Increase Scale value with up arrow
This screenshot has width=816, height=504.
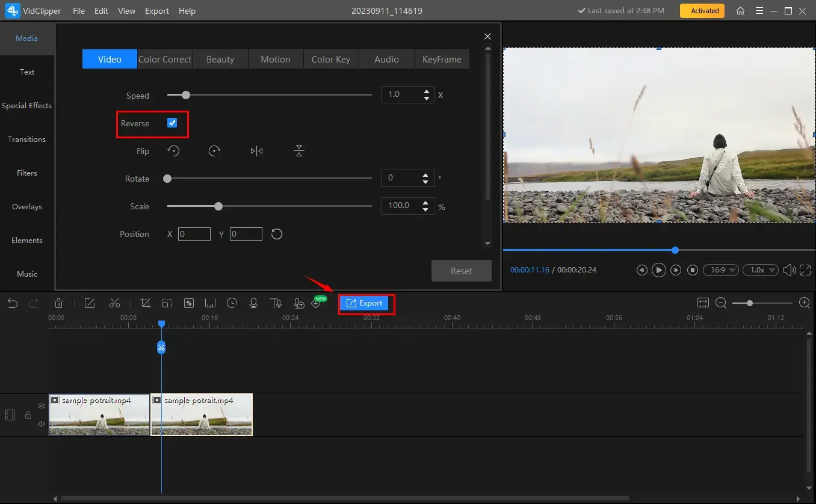pyautogui.click(x=425, y=202)
